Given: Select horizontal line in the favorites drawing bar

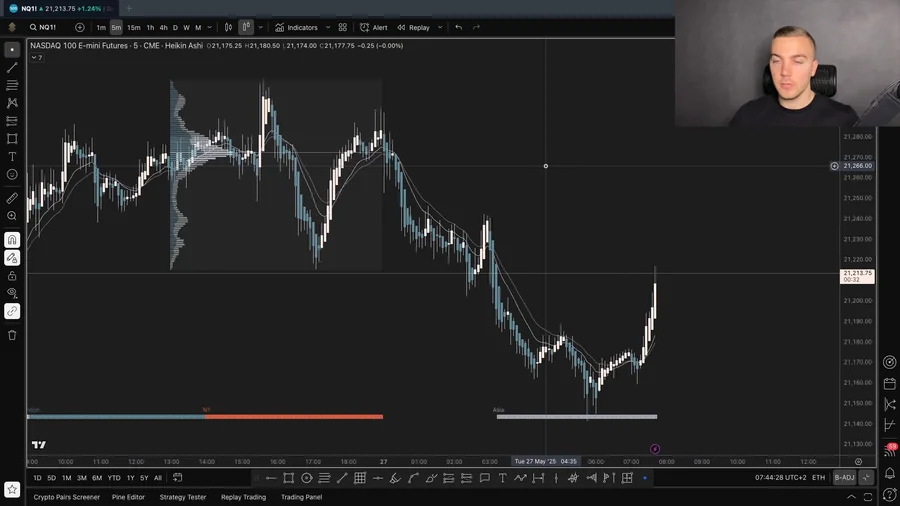Looking at the screenshot, I should pos(271,478).
